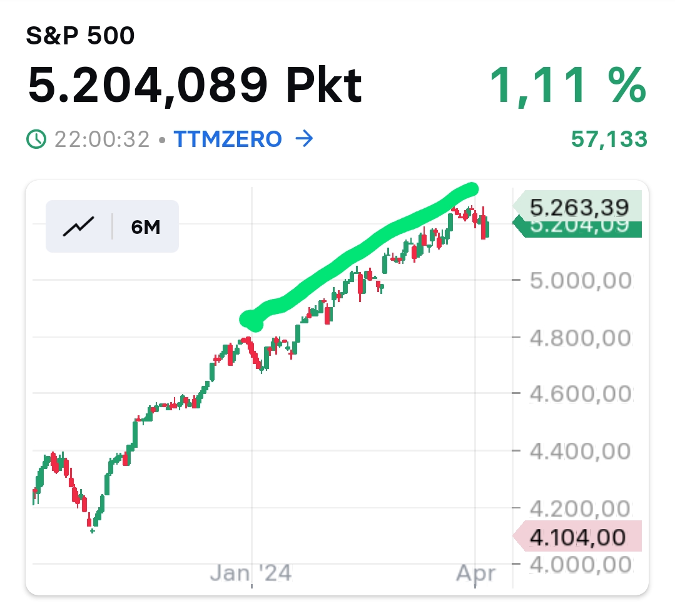This screenshot has width=675, height=616.
Task: Click the 1,11 % change percentage
Action: tap(567, 84)
